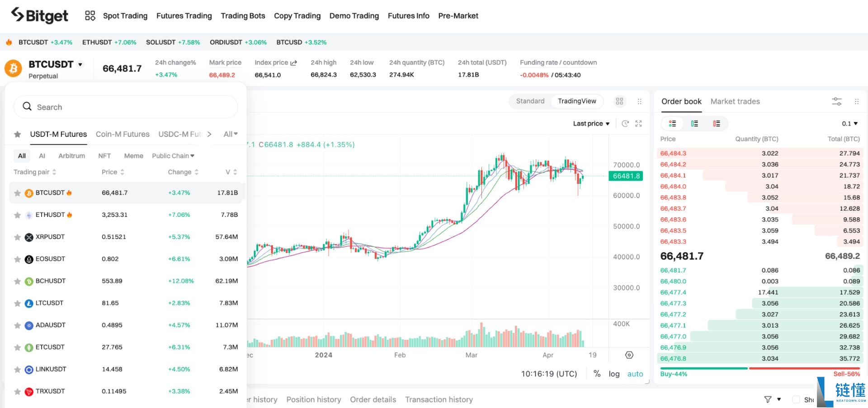Focus the Search input field
Image resolution: width=868 pixels, height=408 pixels.
click(126, 107)
